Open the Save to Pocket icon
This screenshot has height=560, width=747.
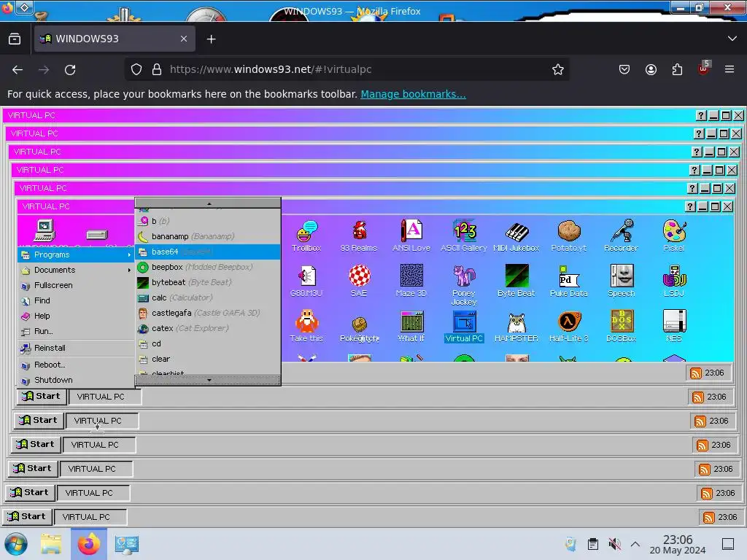624,69
